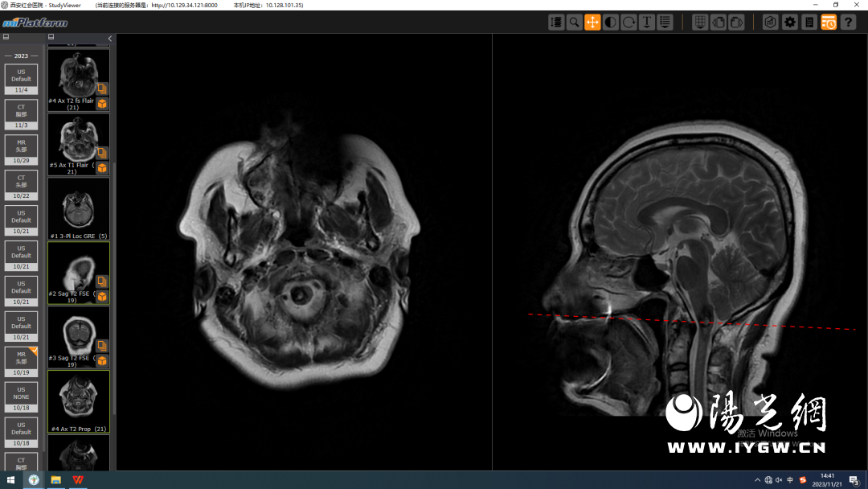Click the 3D cube icon on #5 Ax T1 Flair
The image size is (868, 489).
point(102,168)
